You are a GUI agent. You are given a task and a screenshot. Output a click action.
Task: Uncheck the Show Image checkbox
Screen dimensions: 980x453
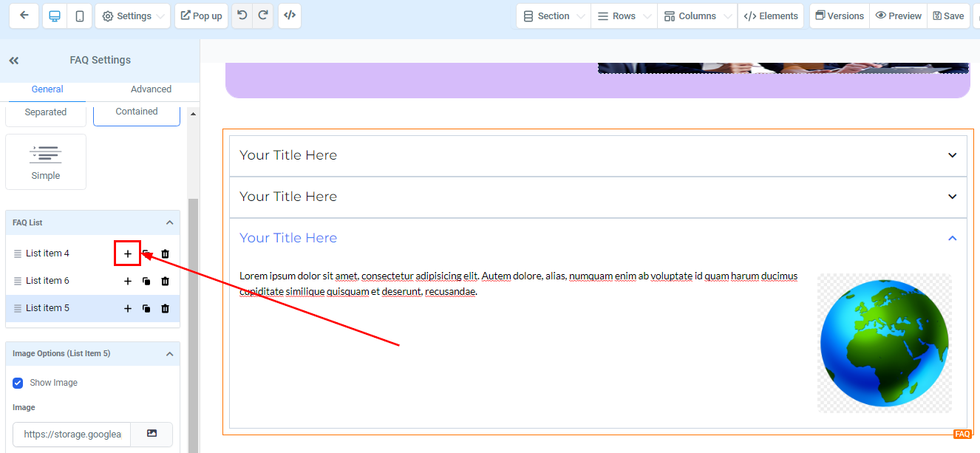pos(18,383)
